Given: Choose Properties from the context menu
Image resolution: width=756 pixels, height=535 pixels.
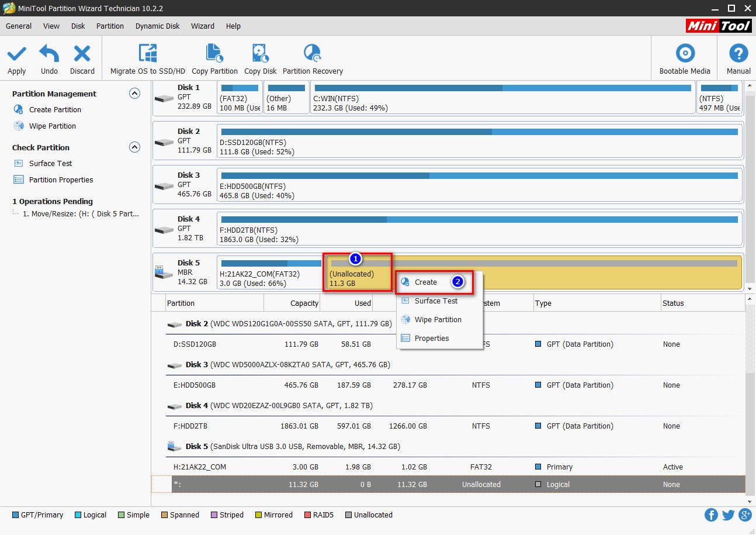Looking at the screenshot, I should pos(439,338).
